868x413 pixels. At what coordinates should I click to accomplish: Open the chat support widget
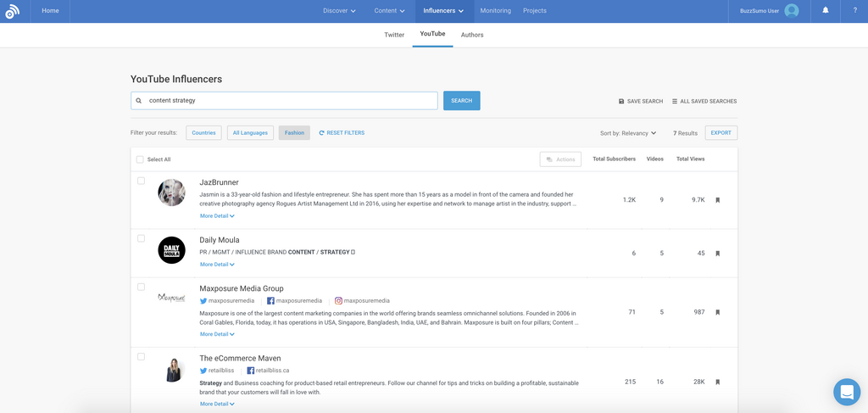point(846,392)
